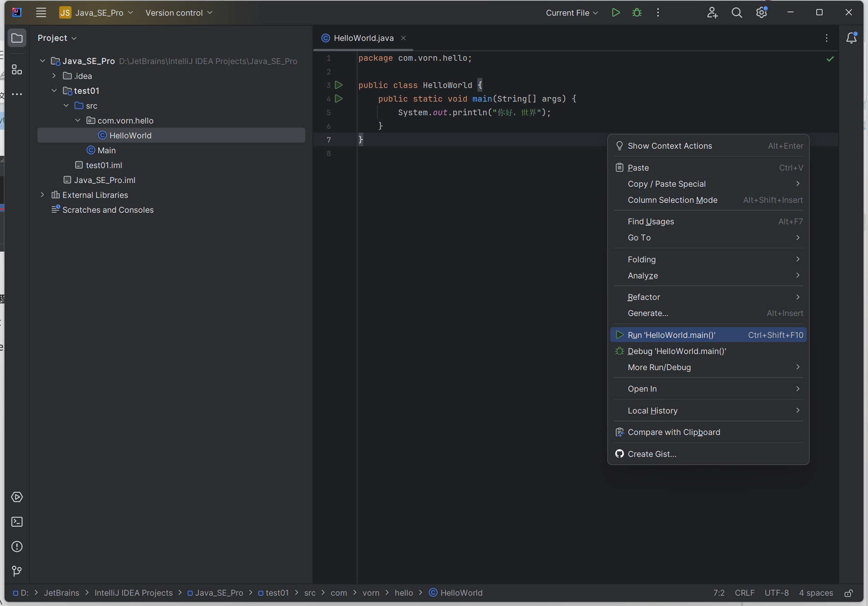Open the Git version control sidebar icon
868x606 pixels.
pyautogui.click(x=17, y=571)
